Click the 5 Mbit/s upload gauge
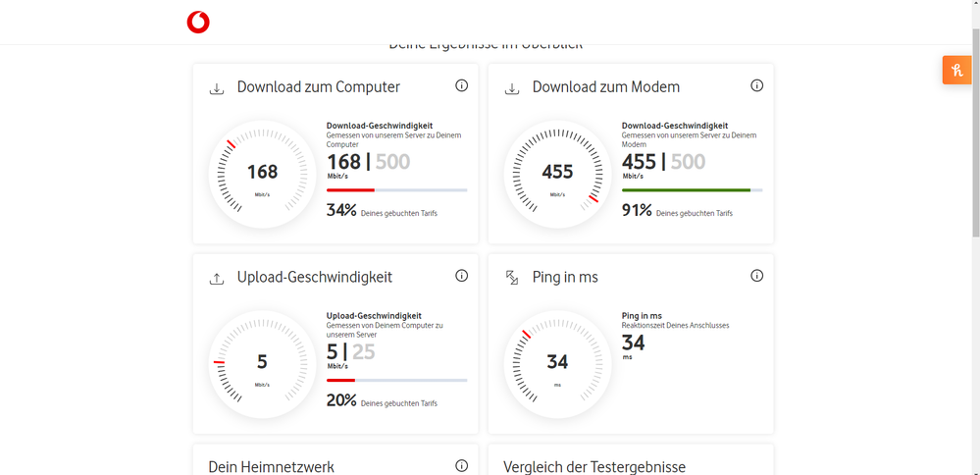 [x=262, y=364]
